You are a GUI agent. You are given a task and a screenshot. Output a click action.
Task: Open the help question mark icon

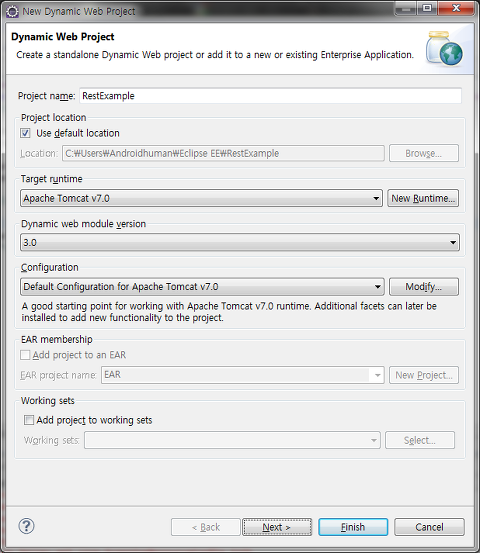click(26, 526)
